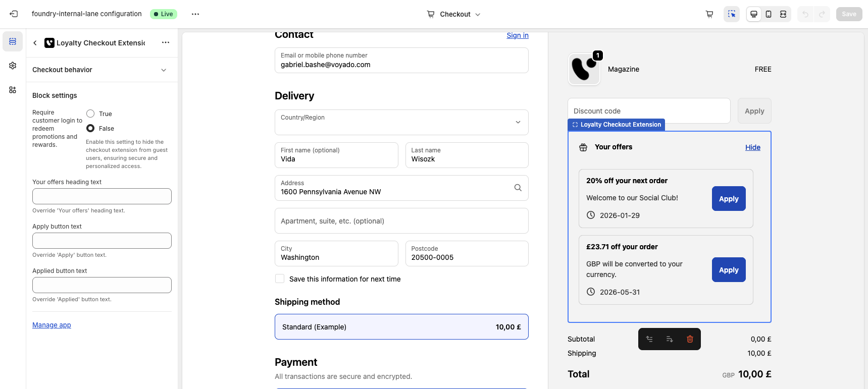Open theme settings gear in the sidebar
The height and width of the screenshot is (389, 868).
[x=13, y=66]
